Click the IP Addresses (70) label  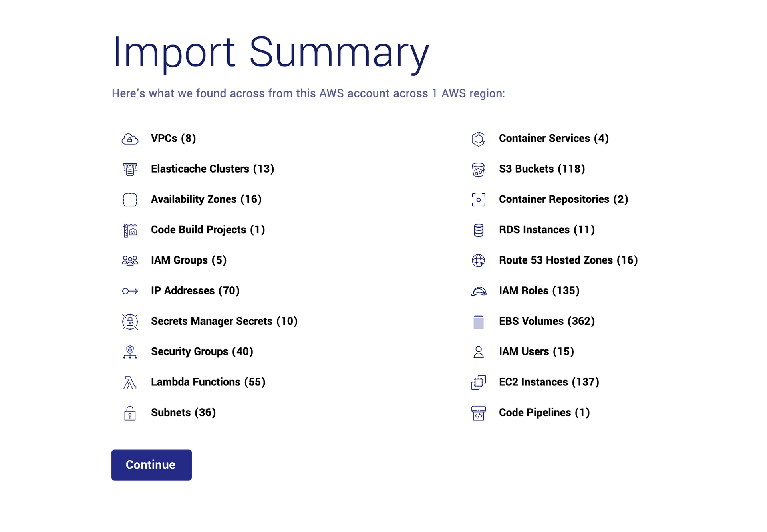195,291
